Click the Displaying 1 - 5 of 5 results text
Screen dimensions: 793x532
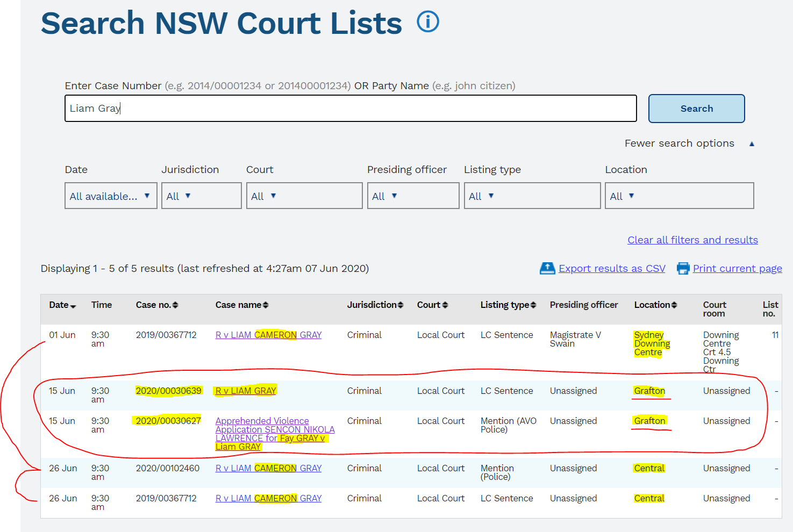tap(205, 269)
